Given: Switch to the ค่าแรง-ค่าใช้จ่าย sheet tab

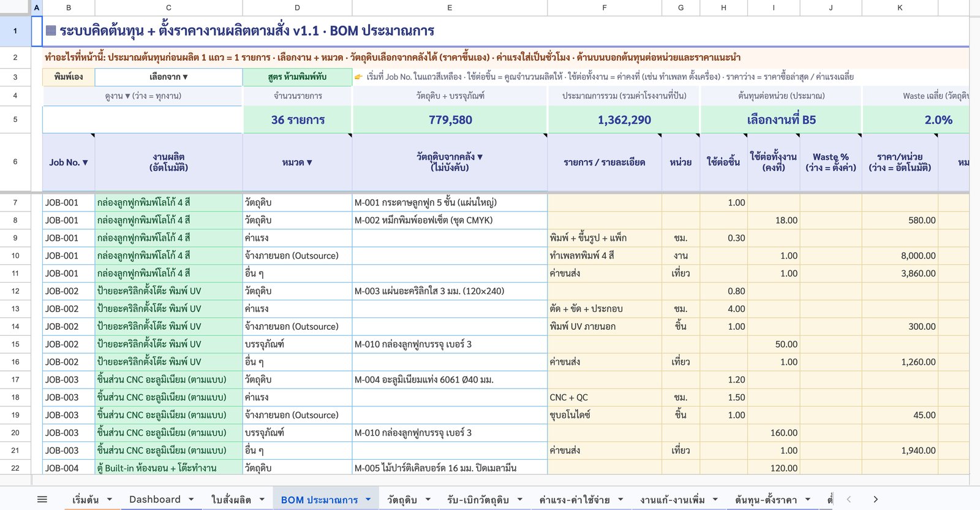Looking at the screenshot, I should click(575, 500).
